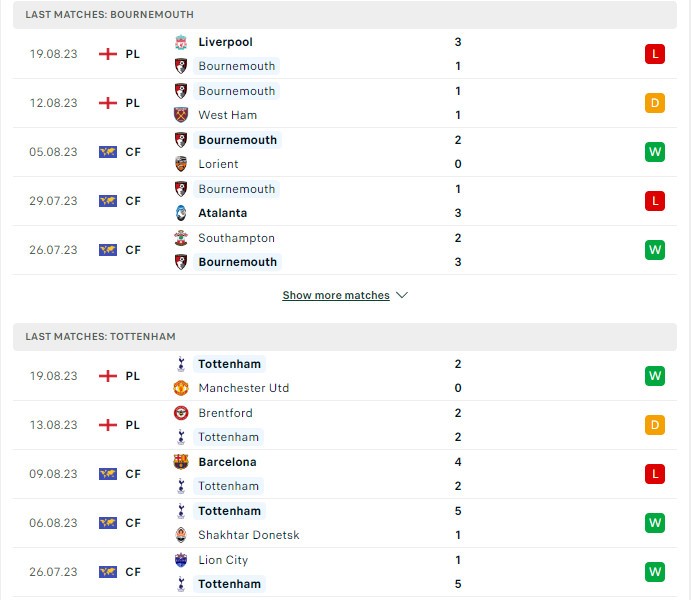Image resolution: width=691 pixels, height=600 pixels.
Task: Click the green W badge for Lorient match
Action: tap(655, 152)
